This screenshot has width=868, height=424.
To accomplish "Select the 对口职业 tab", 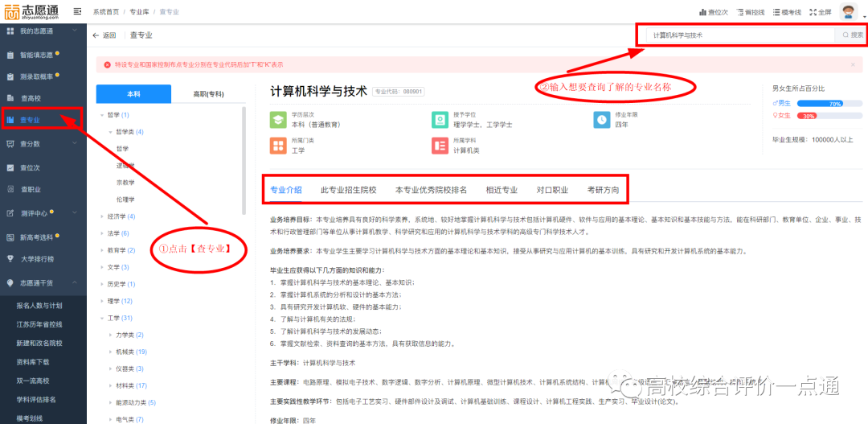I will pos(552,190).
